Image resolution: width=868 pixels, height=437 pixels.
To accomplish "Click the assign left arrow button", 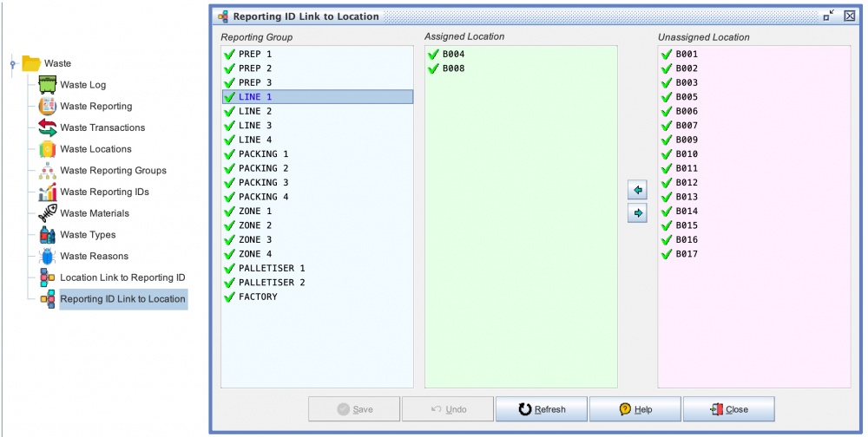I will [x=637, y=190].
